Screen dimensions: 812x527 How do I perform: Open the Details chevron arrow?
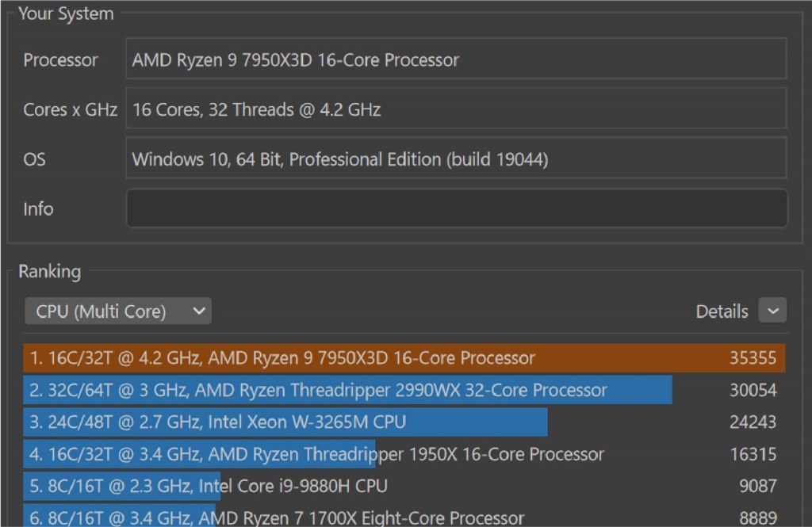click(772, 311)
